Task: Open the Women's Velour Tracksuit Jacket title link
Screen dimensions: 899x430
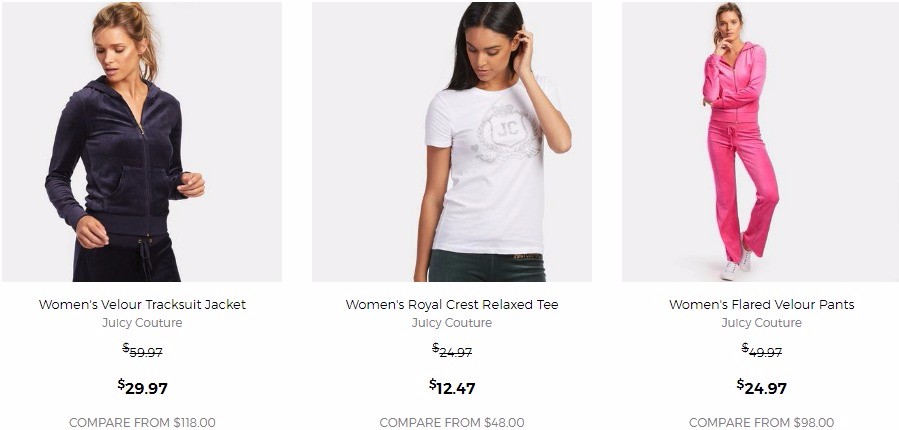Action: point(142,304)
